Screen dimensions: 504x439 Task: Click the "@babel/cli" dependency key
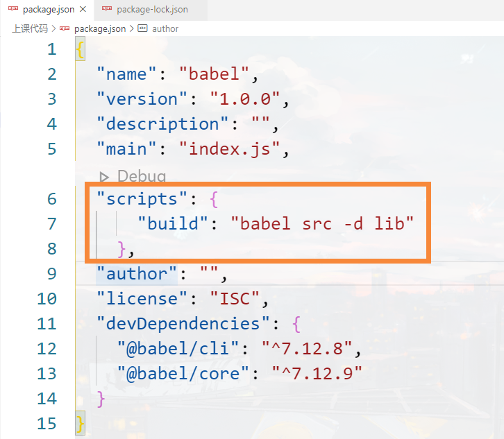coord(178,349)
